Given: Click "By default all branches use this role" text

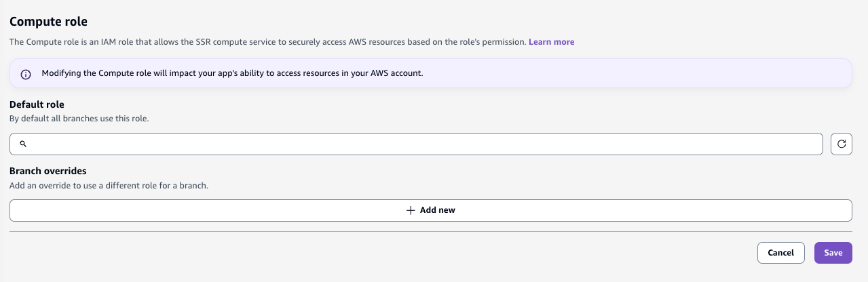Looking at the screenshot, I should [x=79, y=119].
